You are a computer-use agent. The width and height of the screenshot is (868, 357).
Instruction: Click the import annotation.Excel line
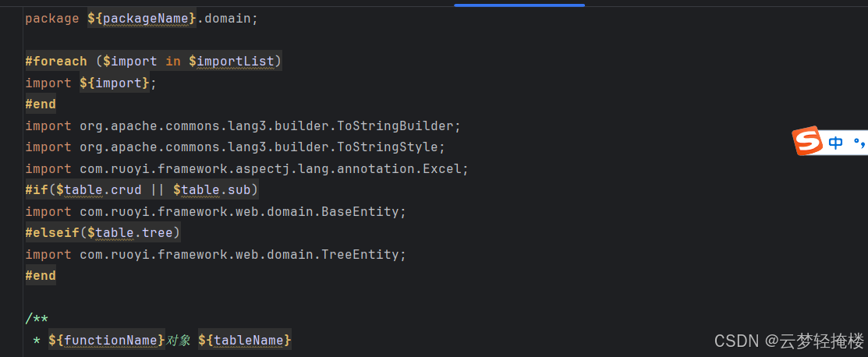click(x=247, y=169)
